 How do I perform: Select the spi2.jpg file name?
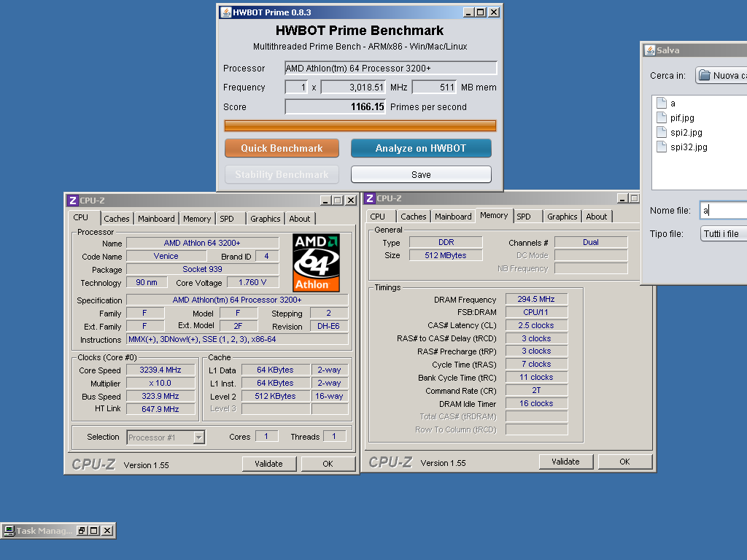(x=686, y=133)
